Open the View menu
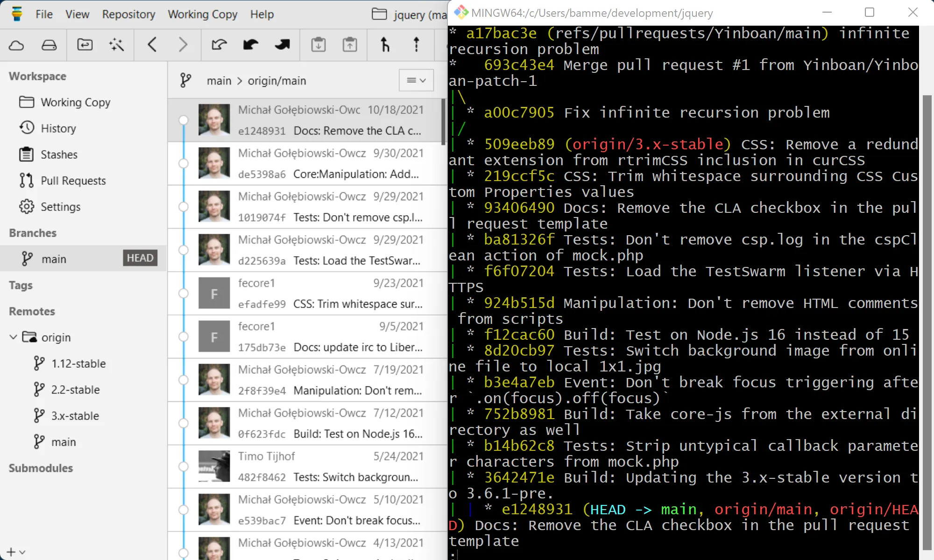934x560 pixels. pyautogui.click(x=77, y=14)
